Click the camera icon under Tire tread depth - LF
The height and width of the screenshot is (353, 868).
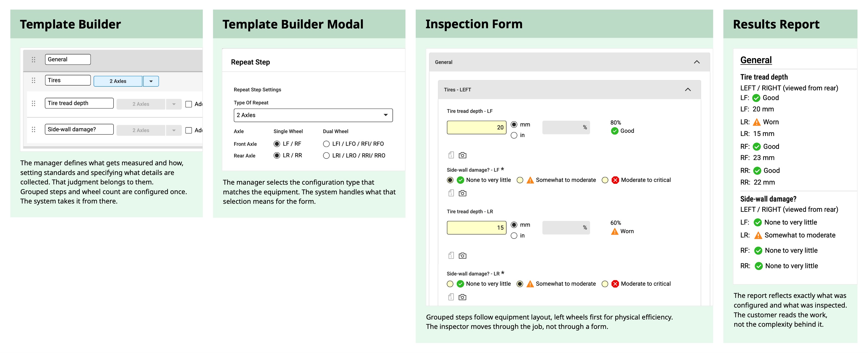(462, 155)
